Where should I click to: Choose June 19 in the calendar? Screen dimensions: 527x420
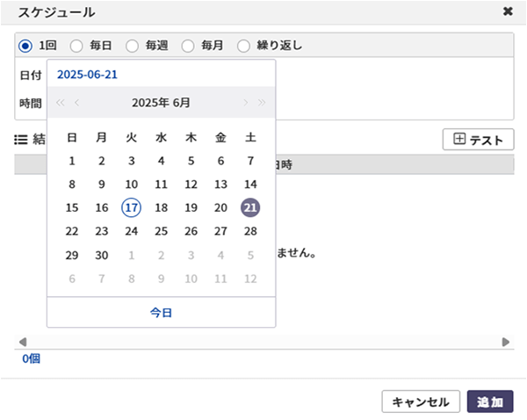point(191,207)
